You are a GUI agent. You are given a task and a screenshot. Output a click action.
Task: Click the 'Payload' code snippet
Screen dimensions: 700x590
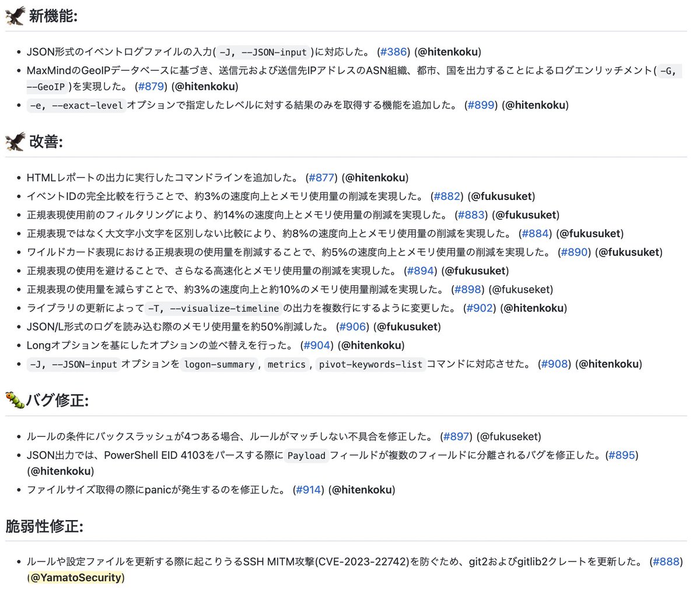tap(307, 455)
